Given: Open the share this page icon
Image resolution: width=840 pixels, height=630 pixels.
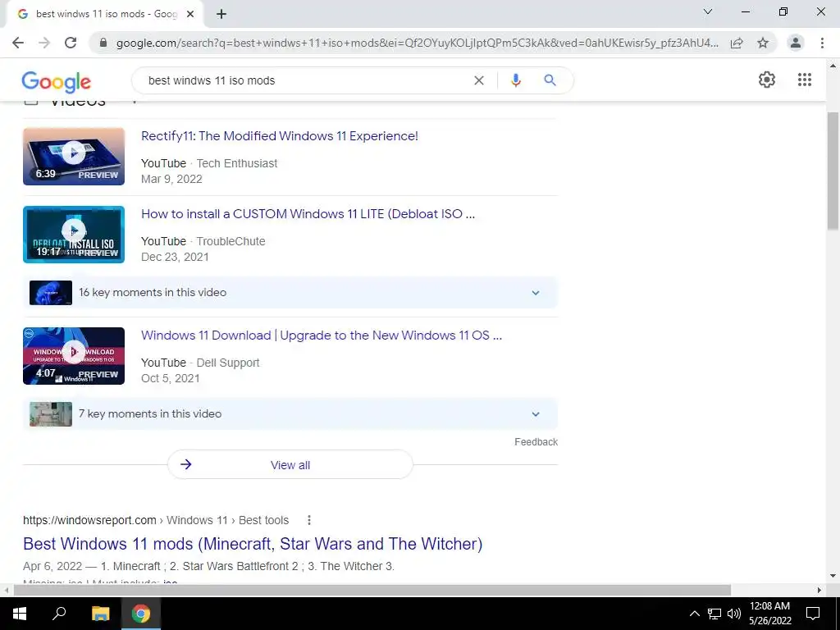Looking at the screenshot, I should [737, 43].
